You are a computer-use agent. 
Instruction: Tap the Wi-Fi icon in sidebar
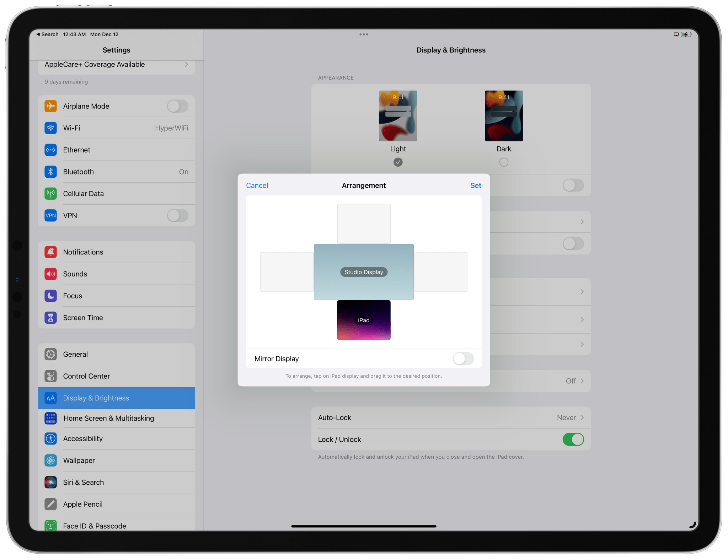50,128
